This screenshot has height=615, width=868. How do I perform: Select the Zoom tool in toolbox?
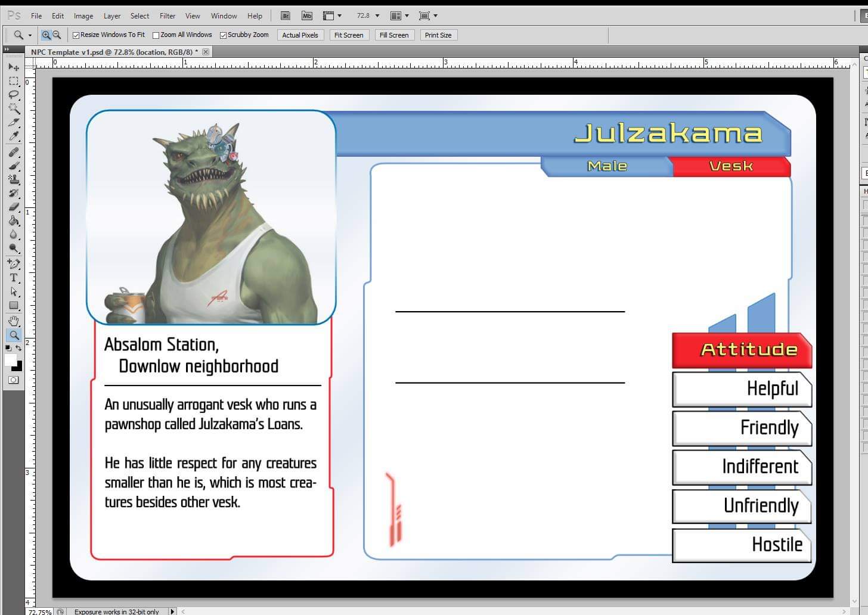[x=13, y=335]
